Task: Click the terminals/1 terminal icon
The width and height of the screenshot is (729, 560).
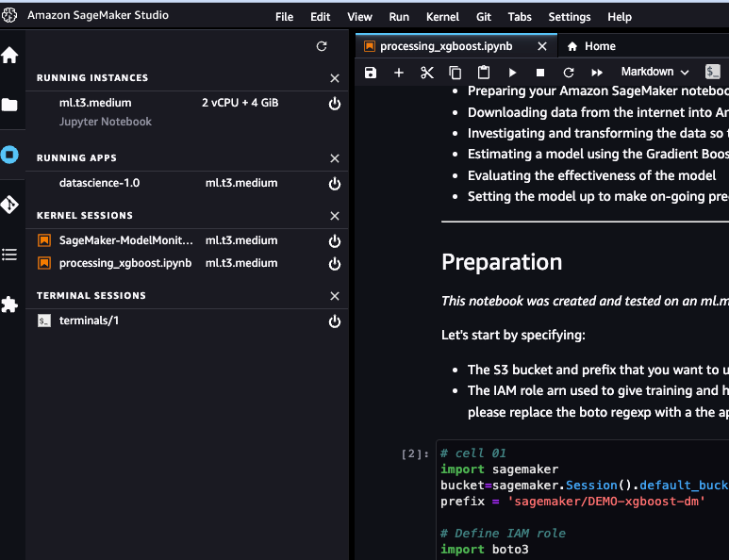Action: tap(44, 321)
